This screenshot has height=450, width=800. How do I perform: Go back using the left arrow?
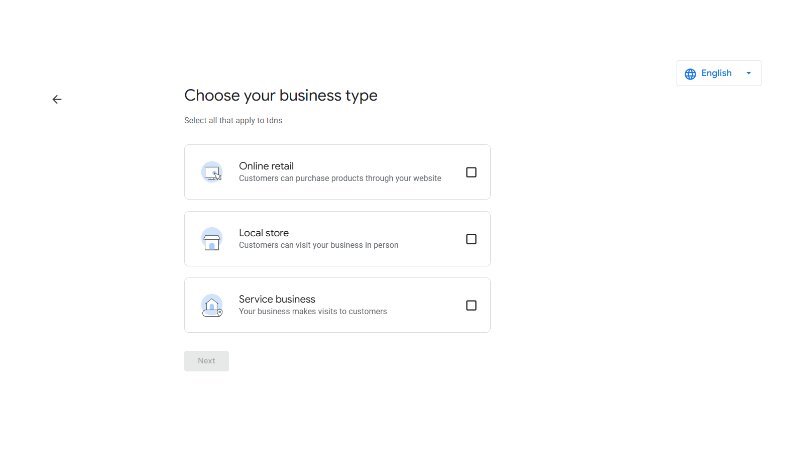tap(57, 99)
